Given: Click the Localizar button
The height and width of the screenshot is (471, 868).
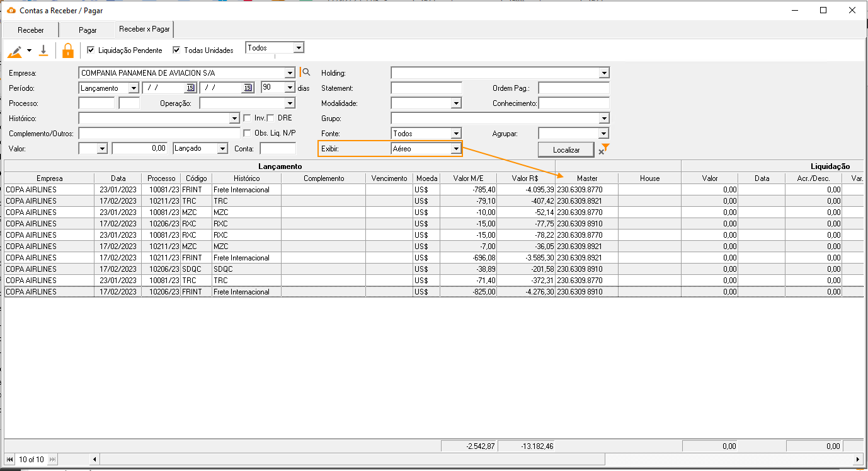Looking at the screenshot, I should tap(566, 149).
